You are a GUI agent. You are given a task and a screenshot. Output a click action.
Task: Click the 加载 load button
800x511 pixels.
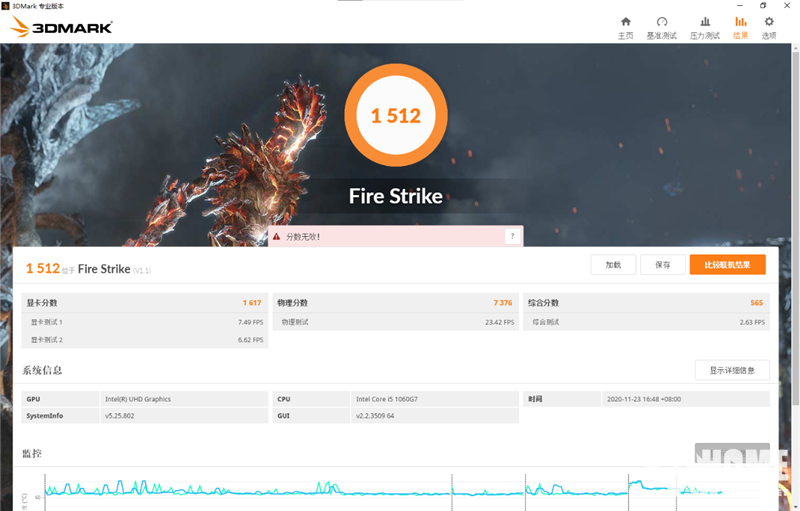point(613,265)
